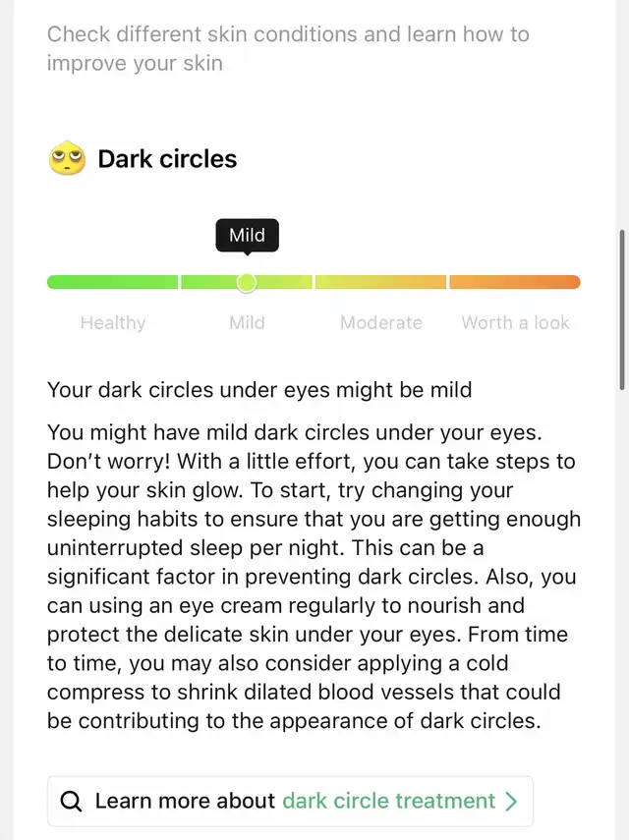Click the Mild green scale segment
The image size is (629, 840).
(211, 283)
